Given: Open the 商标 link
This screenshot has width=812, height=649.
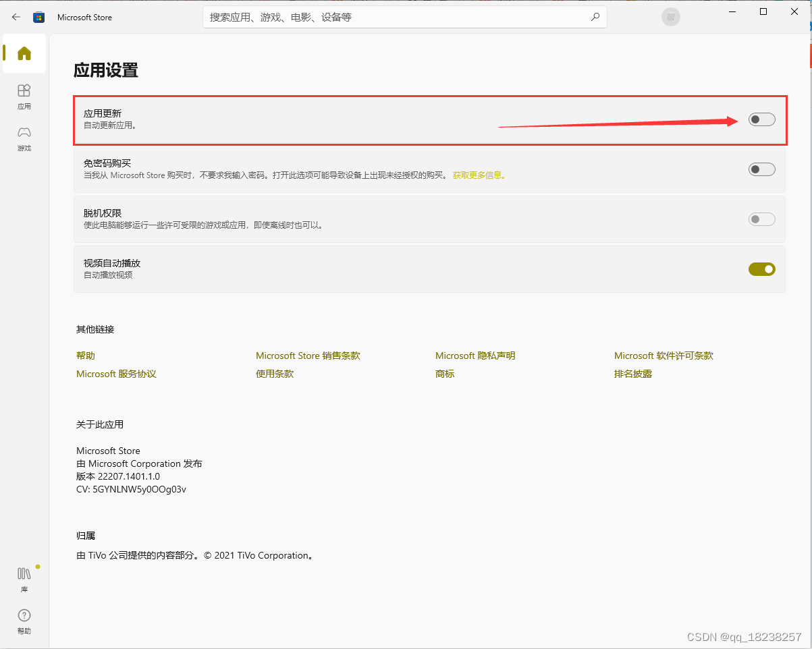Looking at the screenshot, I should coord(445,374).
